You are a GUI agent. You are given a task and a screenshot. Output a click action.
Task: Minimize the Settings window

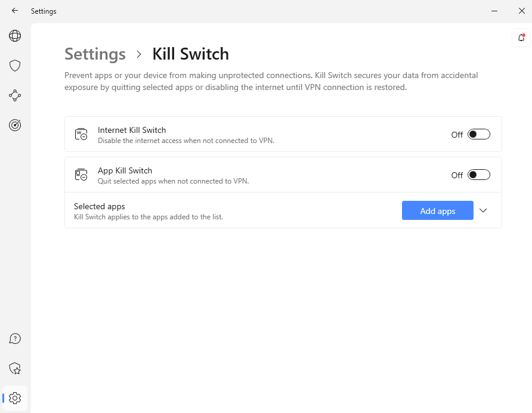(494, 11)
